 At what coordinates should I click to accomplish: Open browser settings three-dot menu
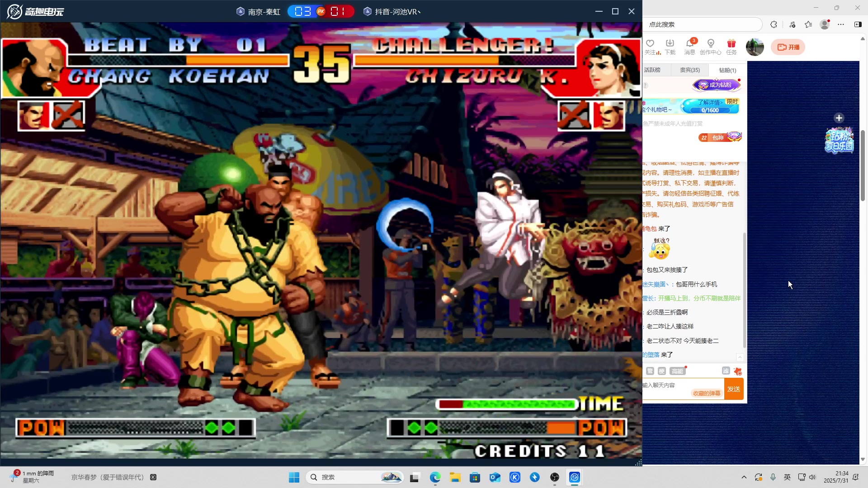(x=841, y=24)
